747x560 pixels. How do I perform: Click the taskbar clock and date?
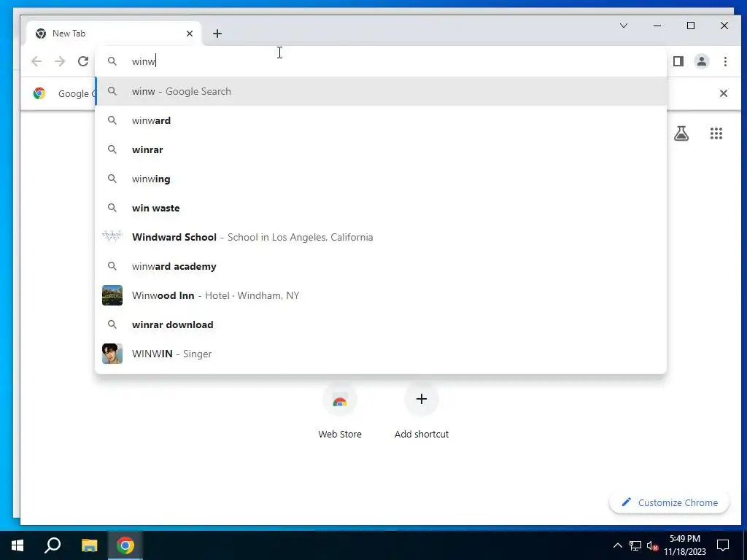pos(685,545)
